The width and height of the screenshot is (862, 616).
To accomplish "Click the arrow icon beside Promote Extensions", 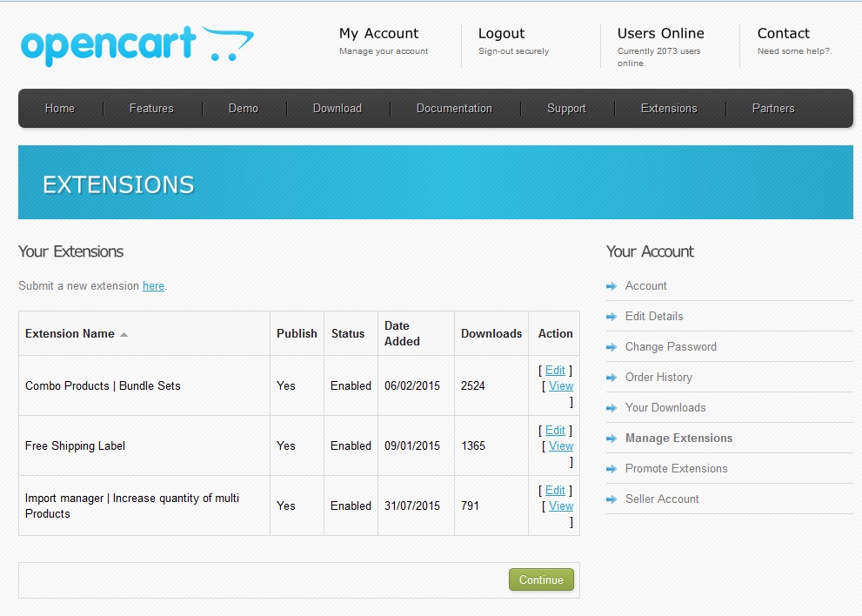I will pos(611,469).
